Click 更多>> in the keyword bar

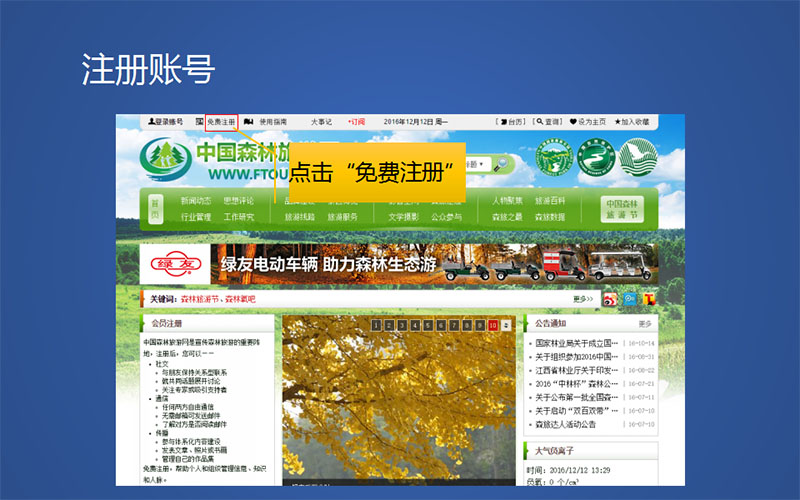point(584,299)
